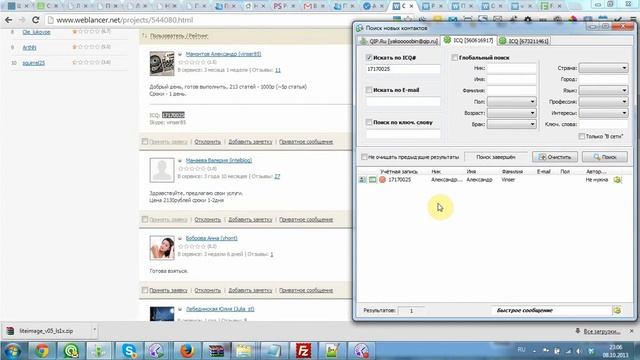Screen dimensions: 640x360
Task: Click the first freelancer's avatar image
Action: click(x=162, y=63)
